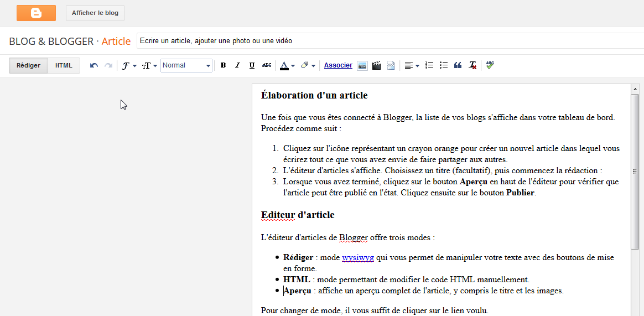Click the heading Élaboration d'un article
The width and height of the screenshot is (644, 316).
coord(314,95)
